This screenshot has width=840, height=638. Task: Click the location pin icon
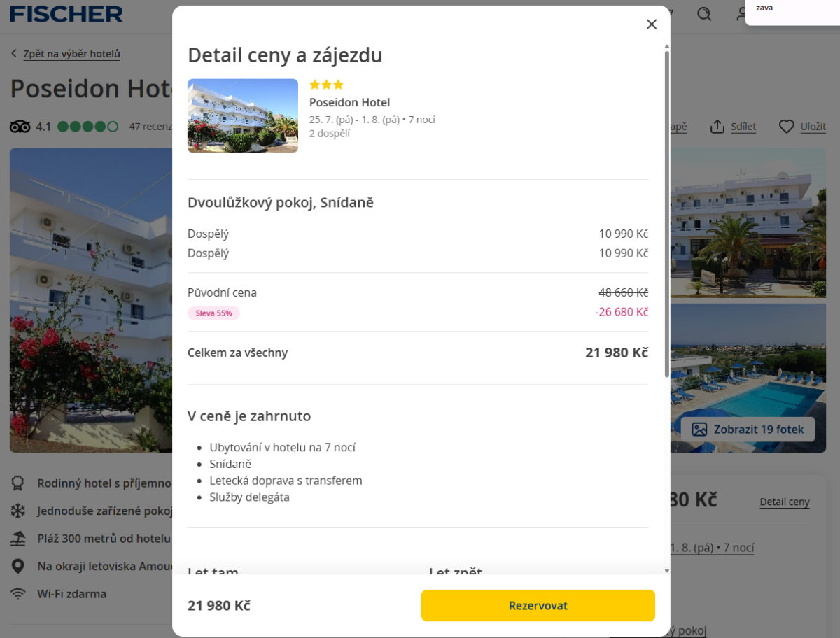(17, 566)
